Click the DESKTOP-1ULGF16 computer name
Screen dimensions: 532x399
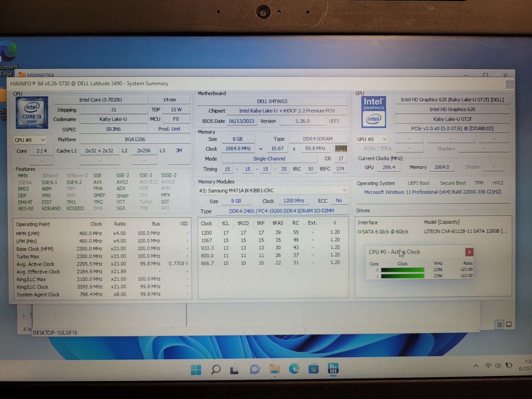pos(55,332)
